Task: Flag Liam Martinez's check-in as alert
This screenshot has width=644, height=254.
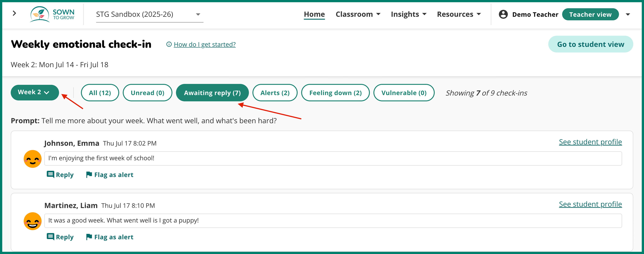Action: tap(110, 237)
